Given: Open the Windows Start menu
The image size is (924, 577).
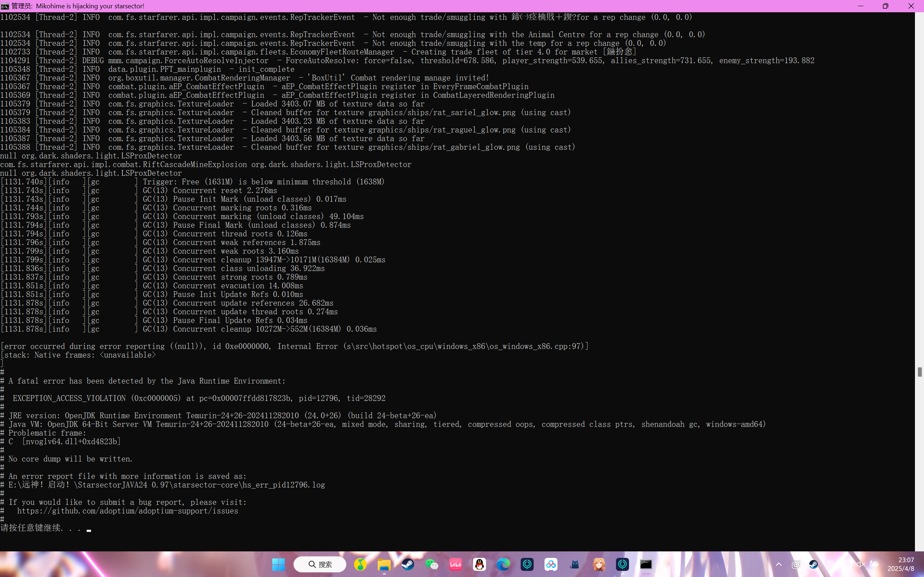Looking at the screenshot, I should (278, 564).
